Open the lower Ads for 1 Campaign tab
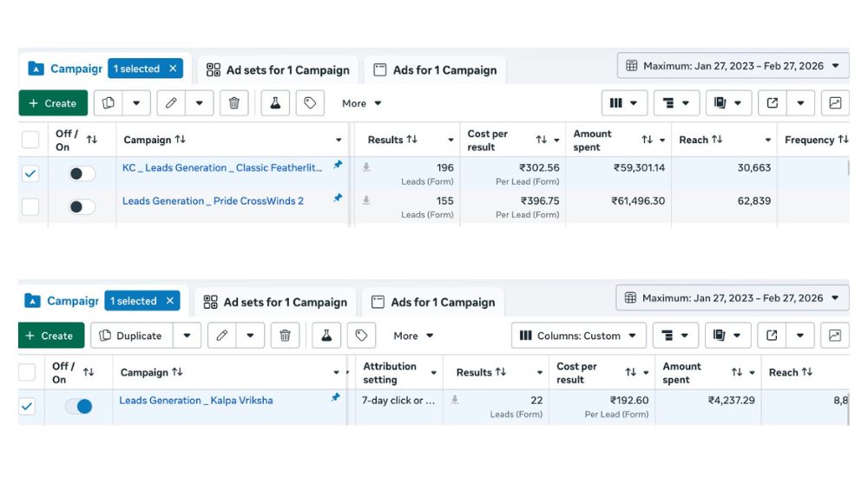 point(433,302)
